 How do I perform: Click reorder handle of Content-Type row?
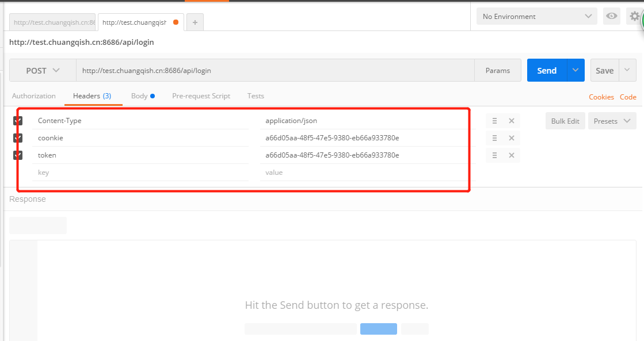pyautogui.click(x=494, y=121)
